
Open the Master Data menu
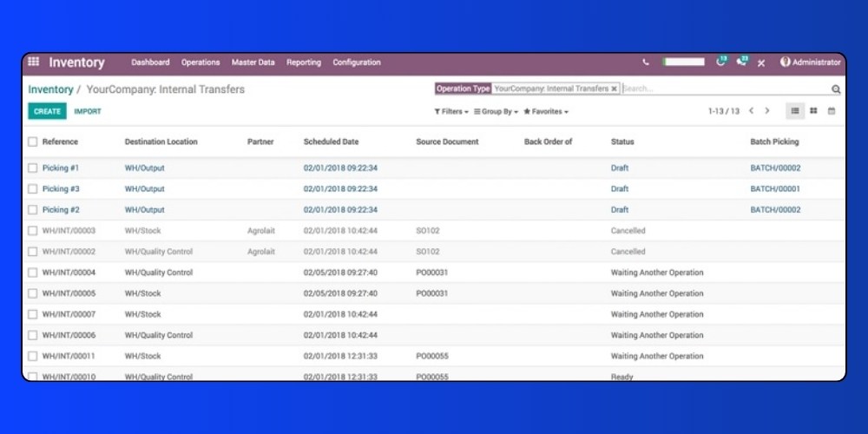coord(253,62)
